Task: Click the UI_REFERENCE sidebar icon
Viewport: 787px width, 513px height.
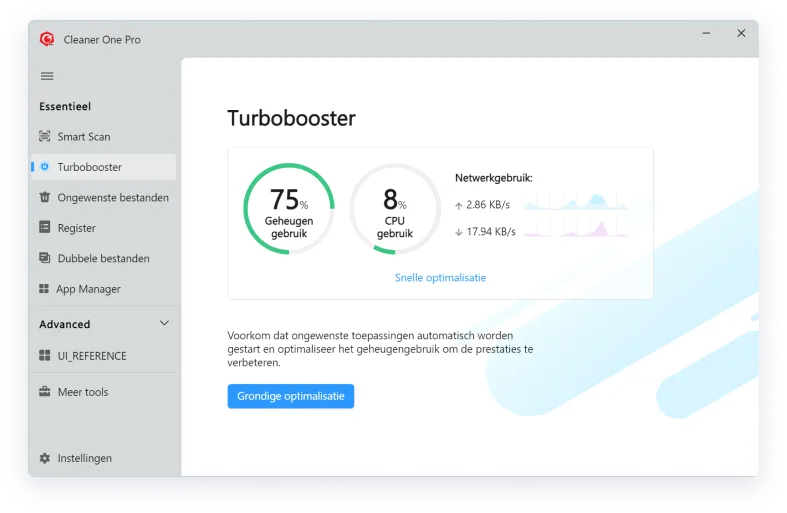Action: tap(45, 356)
